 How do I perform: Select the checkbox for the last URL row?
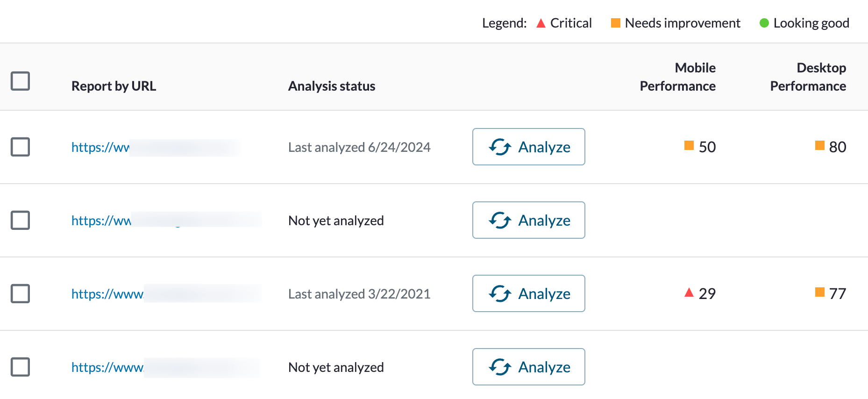click(x=21, y=367)
